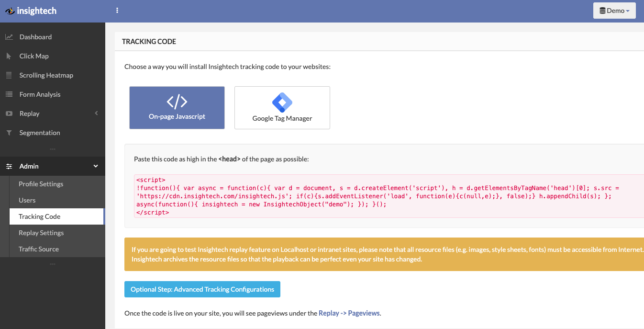
Task: Open the three-dot menu in header
Action: (x=117, y=11)
